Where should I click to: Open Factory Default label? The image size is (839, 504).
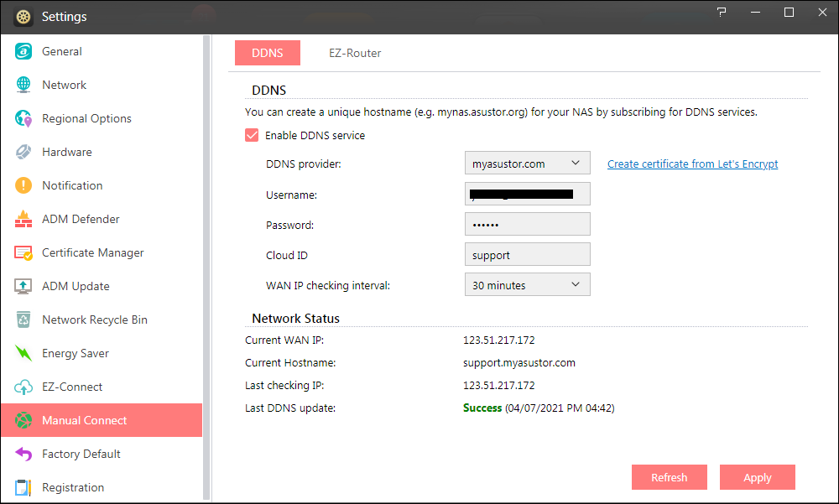[x=81, y=454]
